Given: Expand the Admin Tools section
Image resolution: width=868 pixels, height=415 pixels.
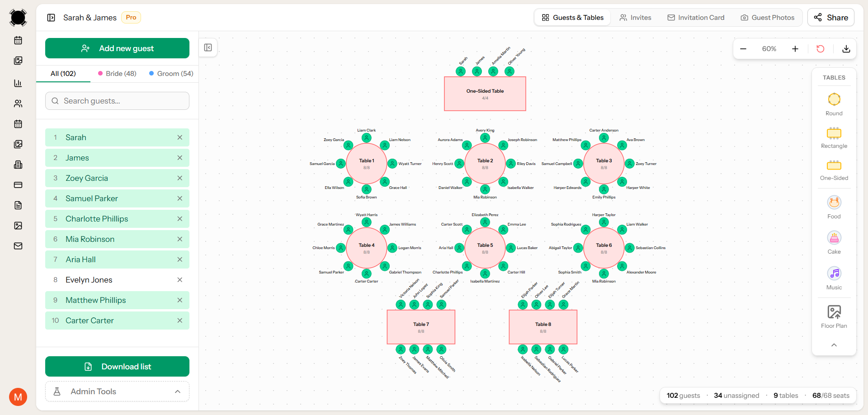Looking at the screenshot, I should [117, 391].
